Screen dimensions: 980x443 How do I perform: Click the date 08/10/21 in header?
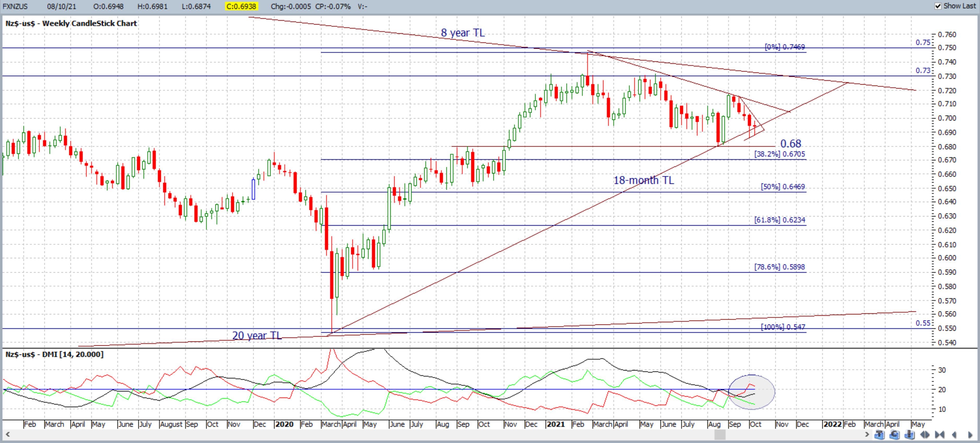pyautogui.click(x=62, y=6)
